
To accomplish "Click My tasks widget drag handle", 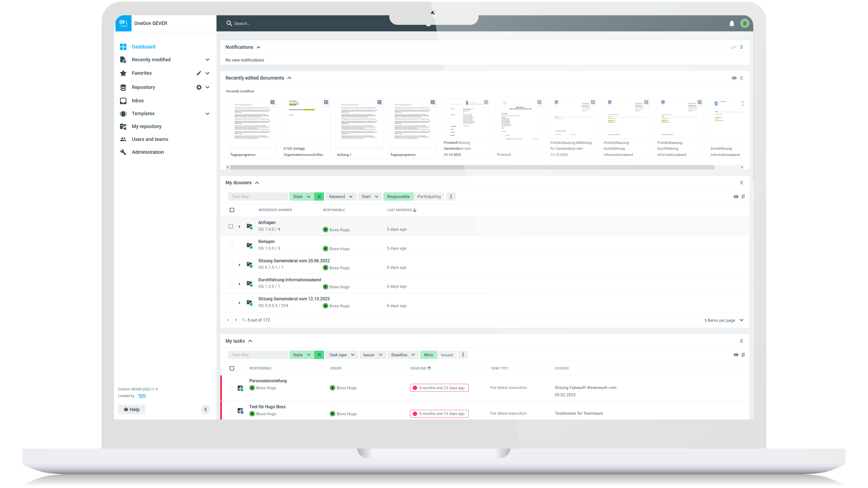I will tap(741, 341).
